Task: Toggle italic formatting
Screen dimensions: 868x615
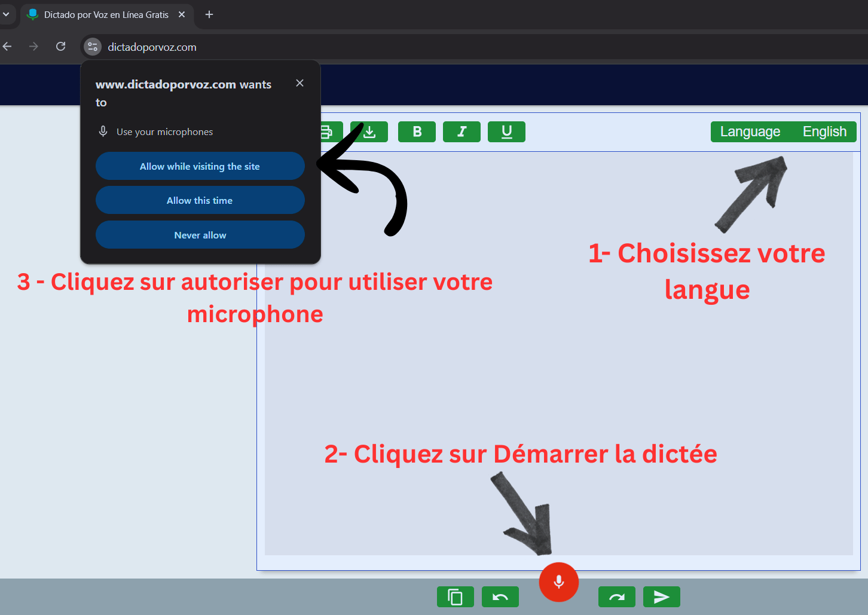Action: [461, 131]
